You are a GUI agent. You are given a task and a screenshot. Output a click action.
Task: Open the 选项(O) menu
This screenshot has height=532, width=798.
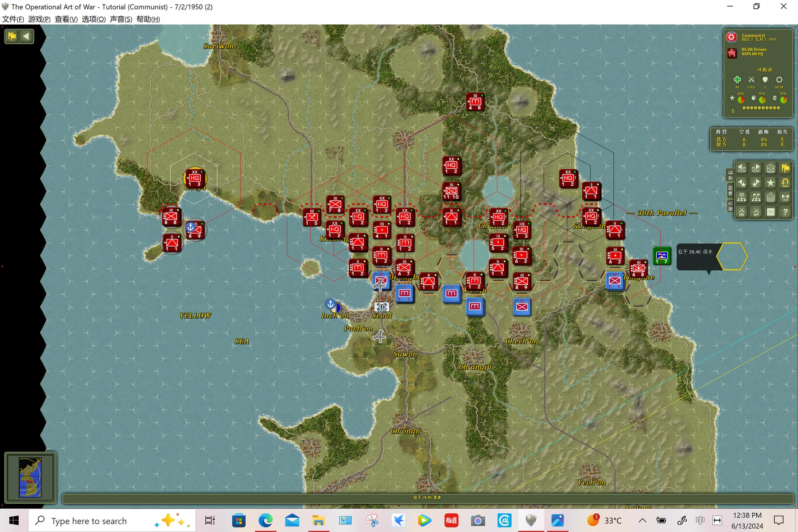94,19
